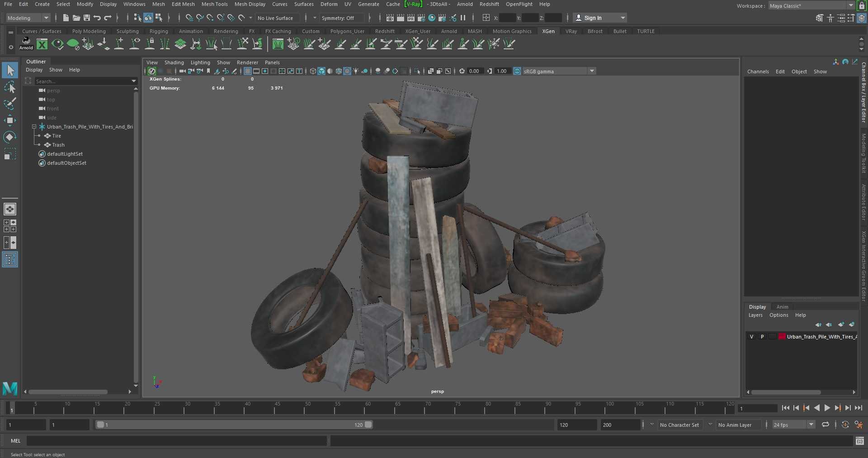Toggle viewport textured display button
Viewport: 868px width, 458px height.
(347, 71)
